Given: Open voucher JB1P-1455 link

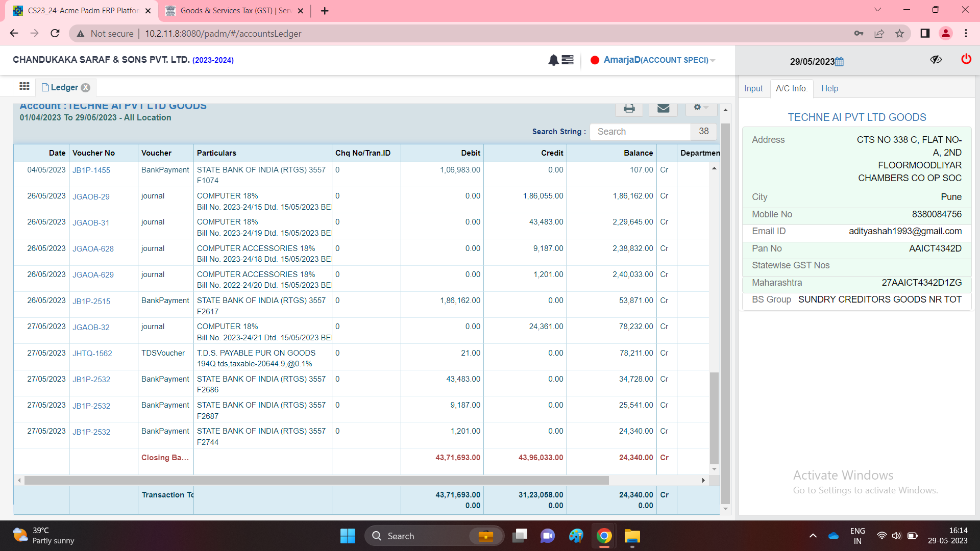Looking at the screenshot, I should [x=91, y=170].
